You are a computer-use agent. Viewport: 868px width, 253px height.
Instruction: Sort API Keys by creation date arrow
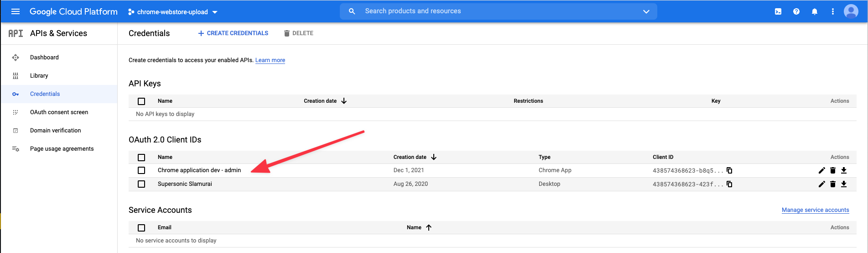344,101
